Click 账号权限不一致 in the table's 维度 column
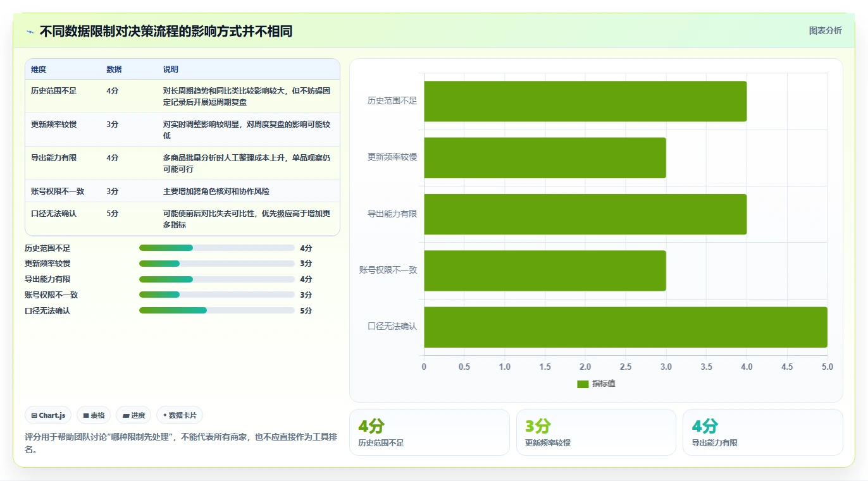Screen dimensions: 868x481 coord(58,191)
